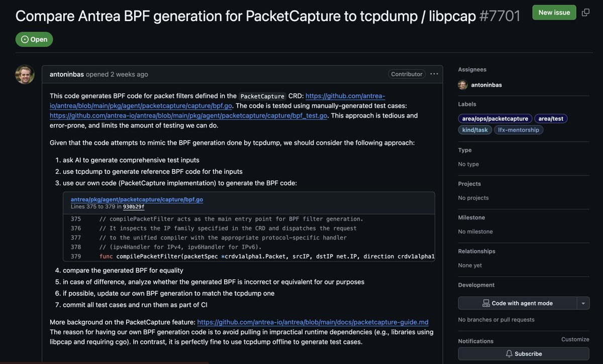
Task: Select the lfx-mentorship label
Action: (x=519, y=130)
